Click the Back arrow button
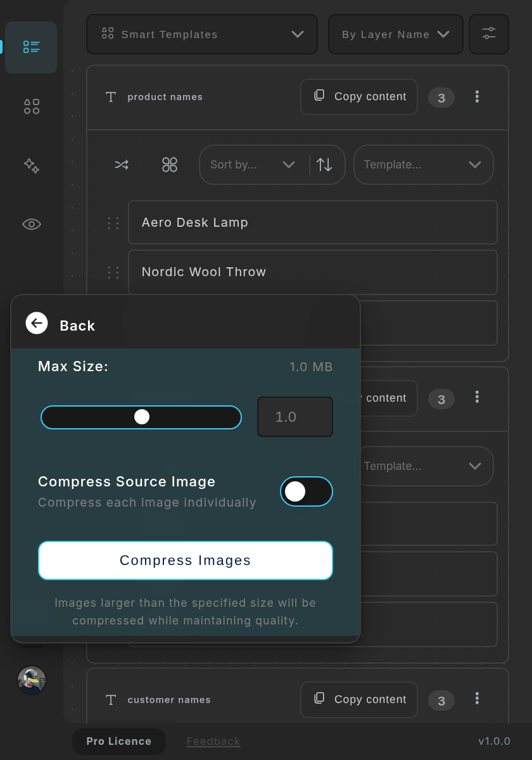The width and height of the screenshot is (532, 760). tap(37, 324)
